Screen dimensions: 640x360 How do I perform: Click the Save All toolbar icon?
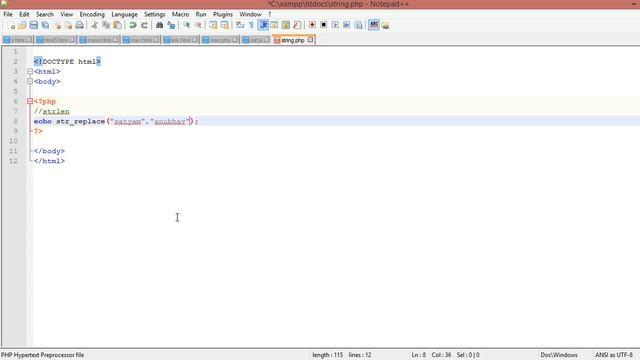click(45, 25)
